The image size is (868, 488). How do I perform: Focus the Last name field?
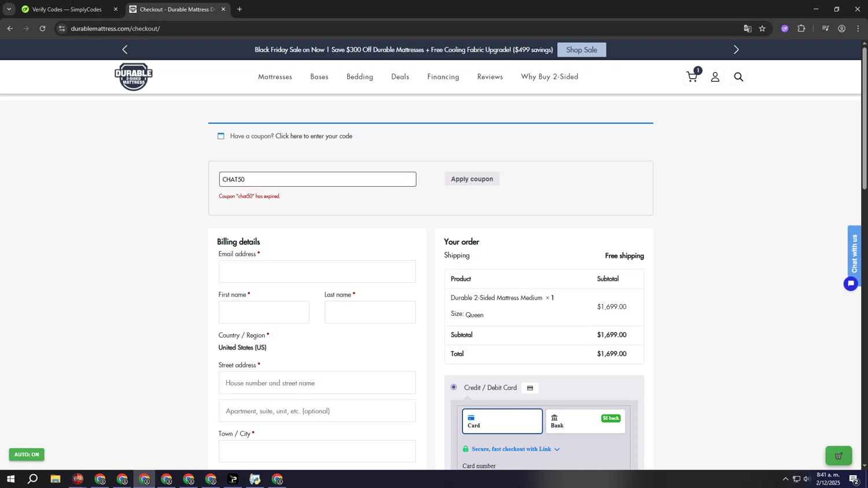(370, 312)
